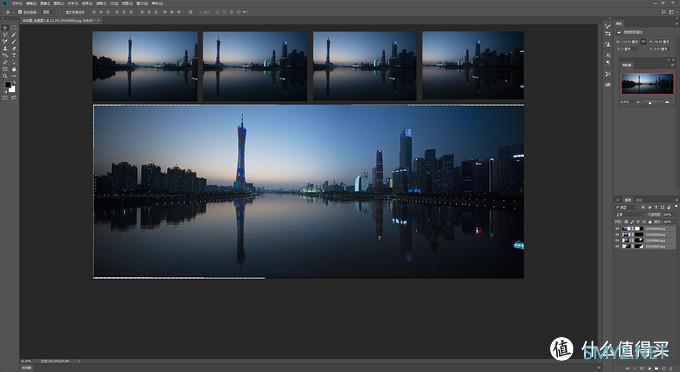This screenshot has width=680, height=372.
Task: Select the Zoom magnifier tool
Action: [5, 76]
